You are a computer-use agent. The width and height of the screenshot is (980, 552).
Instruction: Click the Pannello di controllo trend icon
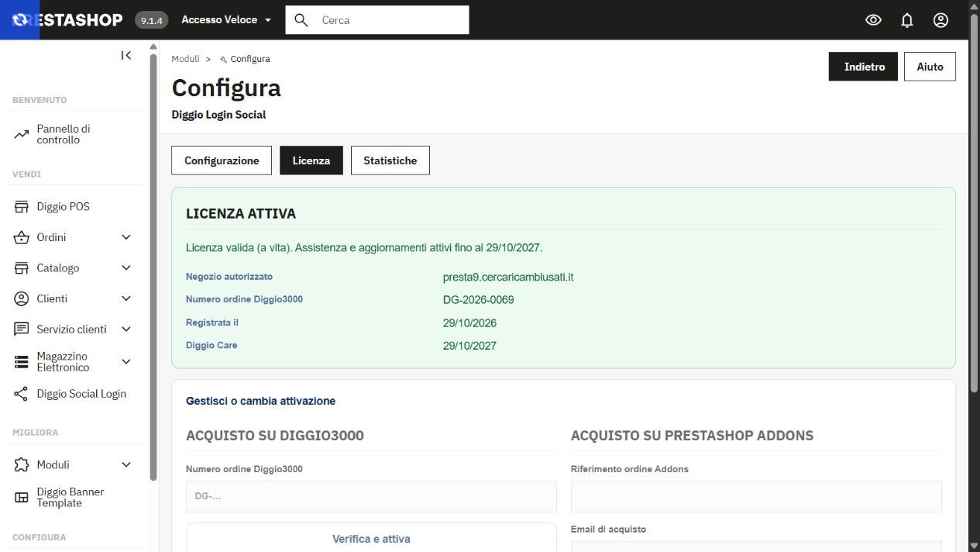point(22,135)
